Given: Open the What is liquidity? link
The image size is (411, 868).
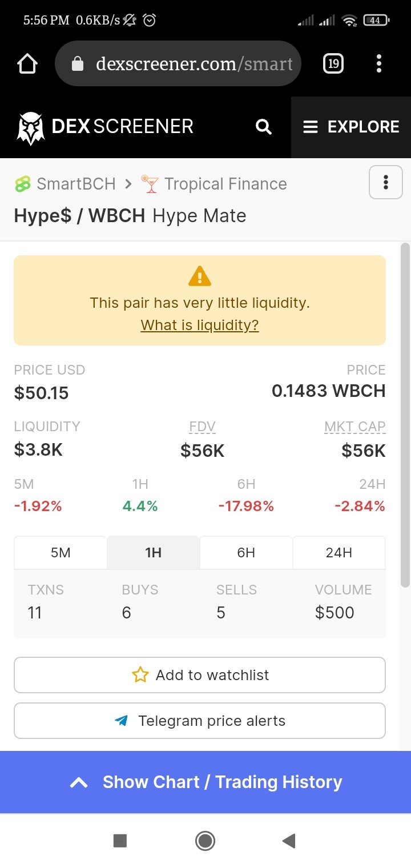Looking at the screenshot, I should tap(200, 325).
